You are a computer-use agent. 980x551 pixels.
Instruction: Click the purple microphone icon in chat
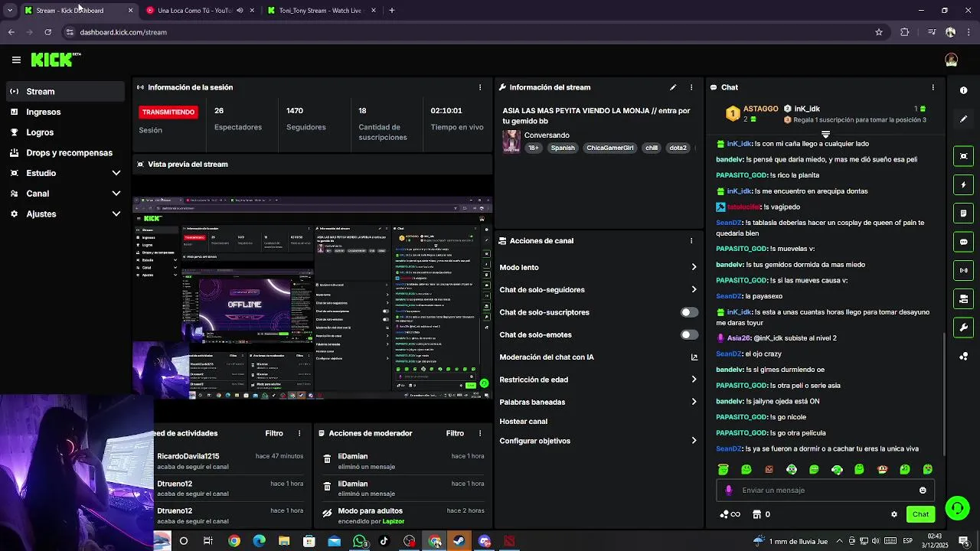coord(728,491)
